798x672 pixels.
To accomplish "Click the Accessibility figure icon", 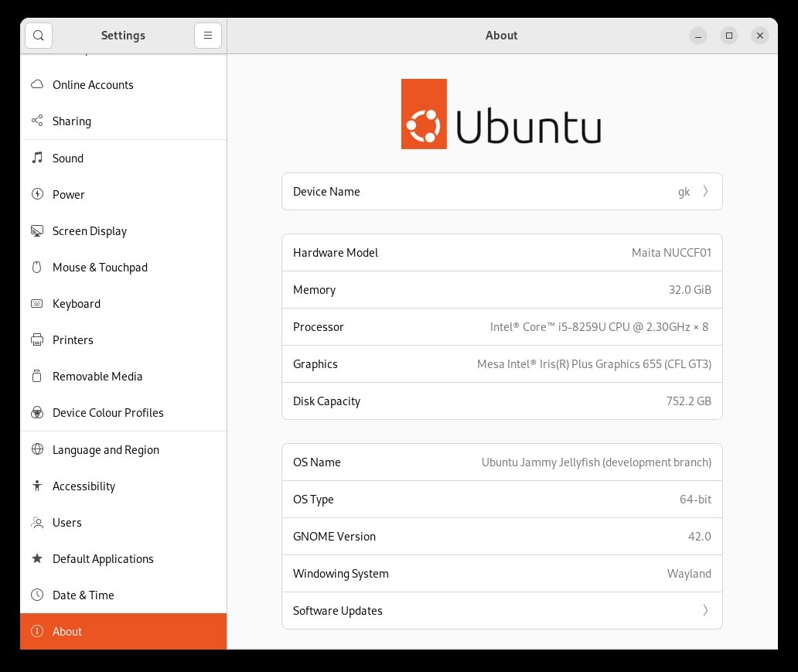I will pos(37,486).
